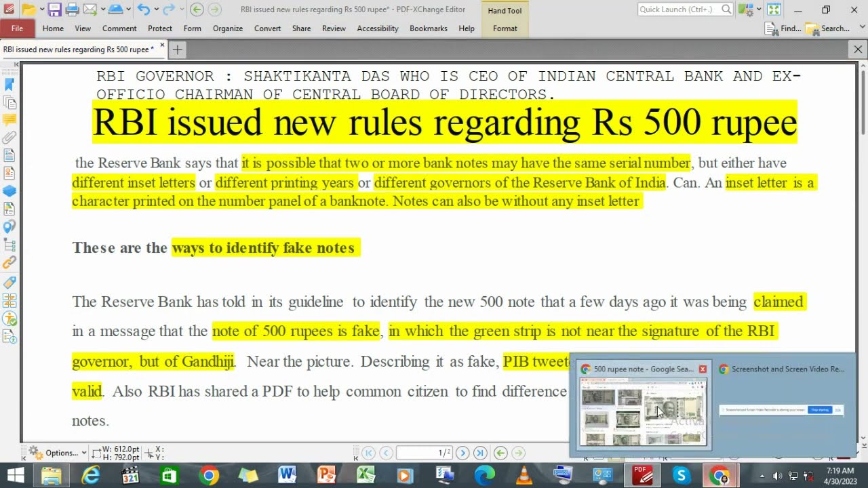The image size is (868, 488).
Task: Toggle full screen mode icon
Action: click(774, 9)
